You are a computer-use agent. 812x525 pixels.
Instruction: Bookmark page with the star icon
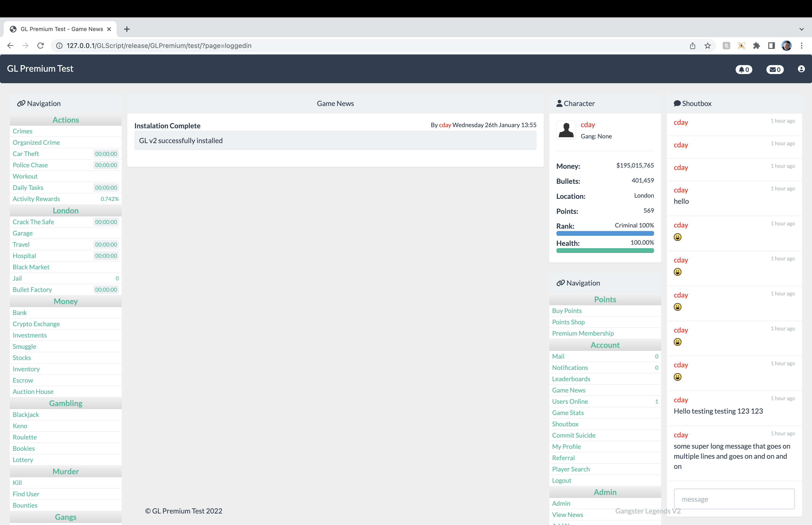pyautogui.click(x=708, y=46)
